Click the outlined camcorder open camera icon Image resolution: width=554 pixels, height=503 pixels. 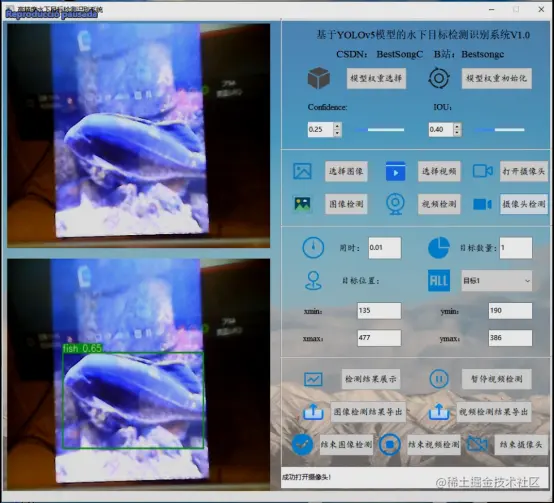(x=483, y=171)
